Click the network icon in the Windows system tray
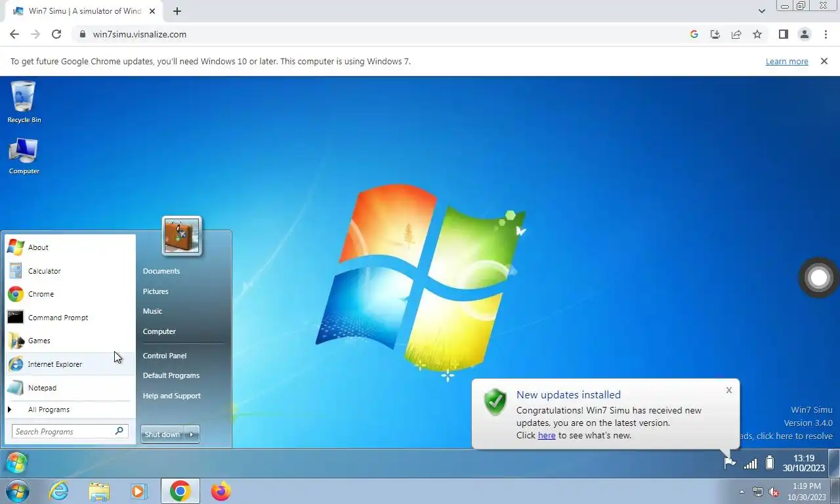Viewport: 840px width, 504px height. pos(758,492)
